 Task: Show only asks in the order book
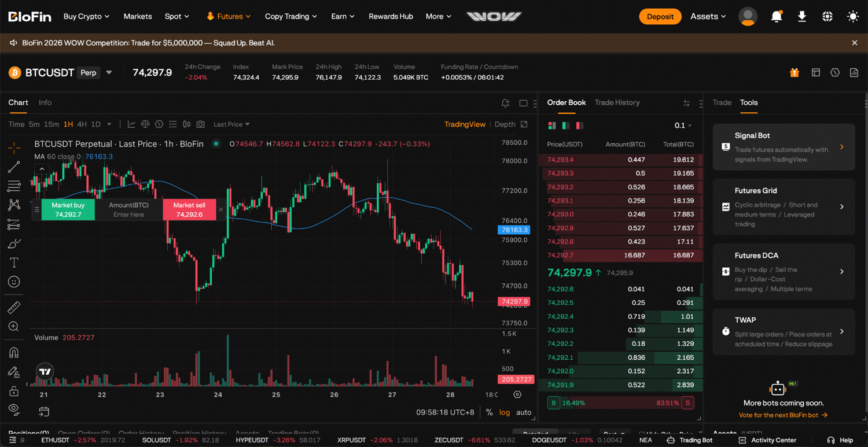[x=580, y=125]
